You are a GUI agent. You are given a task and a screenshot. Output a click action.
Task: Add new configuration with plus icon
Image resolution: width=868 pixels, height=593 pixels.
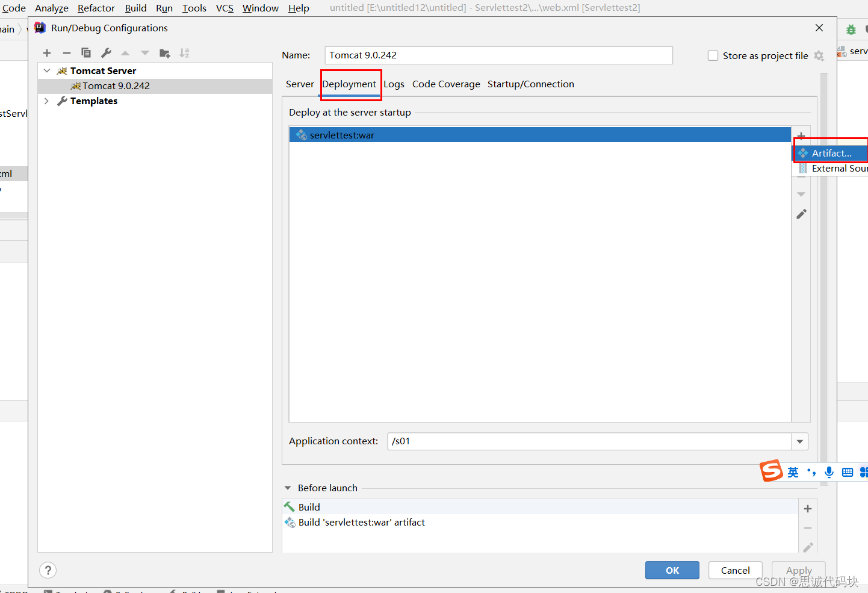pyautogui.click(x=47, y=53)
